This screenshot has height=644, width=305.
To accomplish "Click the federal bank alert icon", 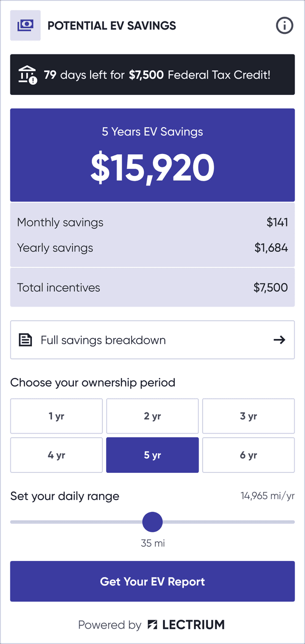I will coord(27,75).
